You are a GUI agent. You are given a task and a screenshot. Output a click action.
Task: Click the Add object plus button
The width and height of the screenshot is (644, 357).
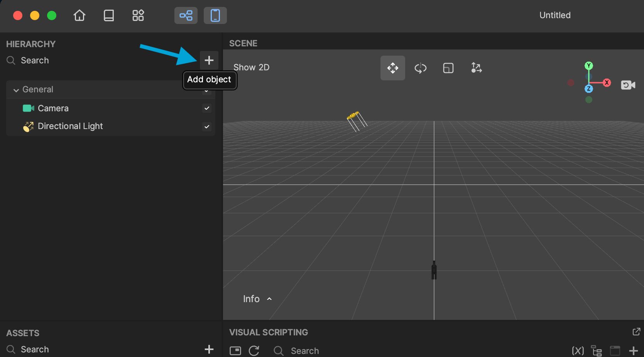(209, 60)
